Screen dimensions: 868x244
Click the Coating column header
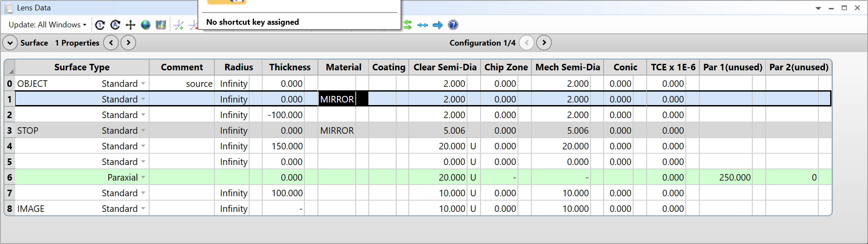click(x=389, y=67)
